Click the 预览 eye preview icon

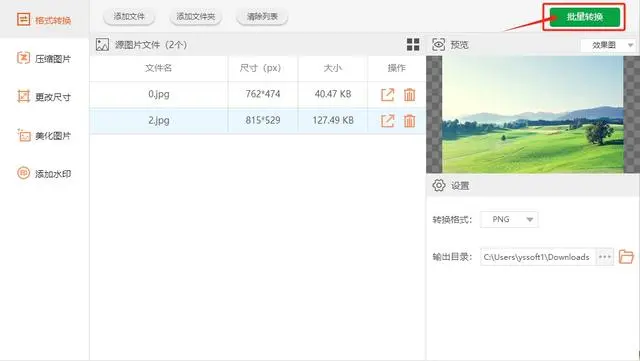point(438,45)
